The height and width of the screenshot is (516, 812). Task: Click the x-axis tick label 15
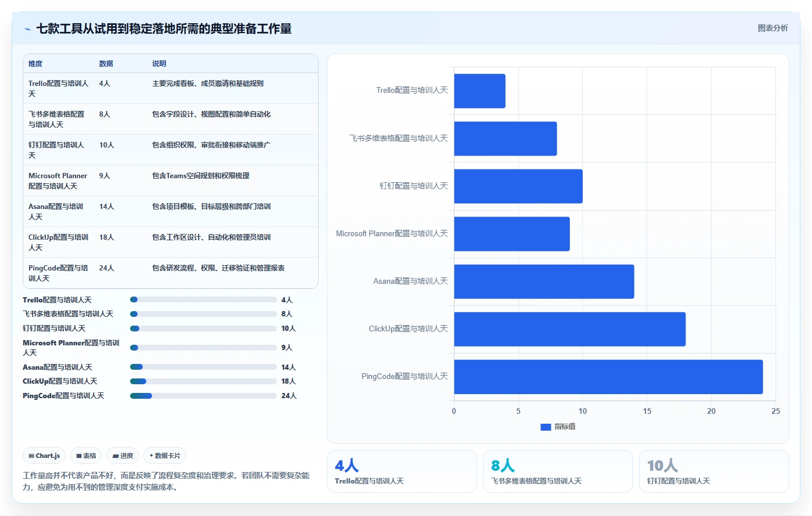tap(647, 411)
